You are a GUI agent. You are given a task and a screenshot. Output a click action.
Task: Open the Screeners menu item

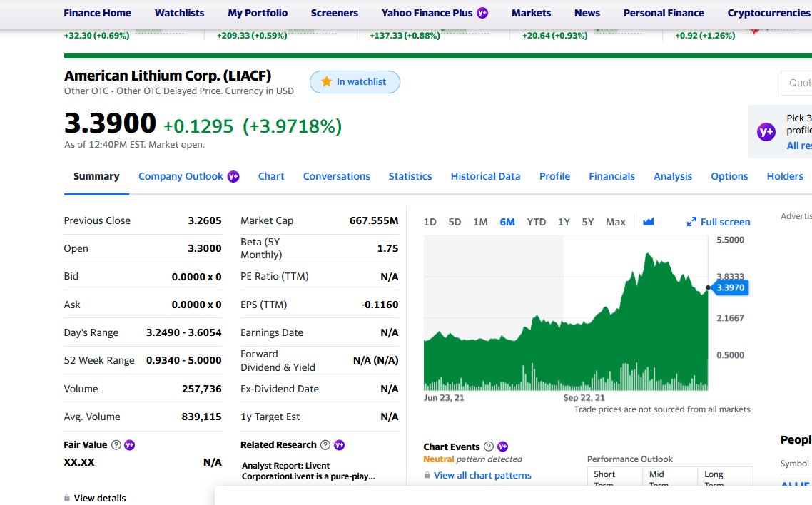point(335,13)
